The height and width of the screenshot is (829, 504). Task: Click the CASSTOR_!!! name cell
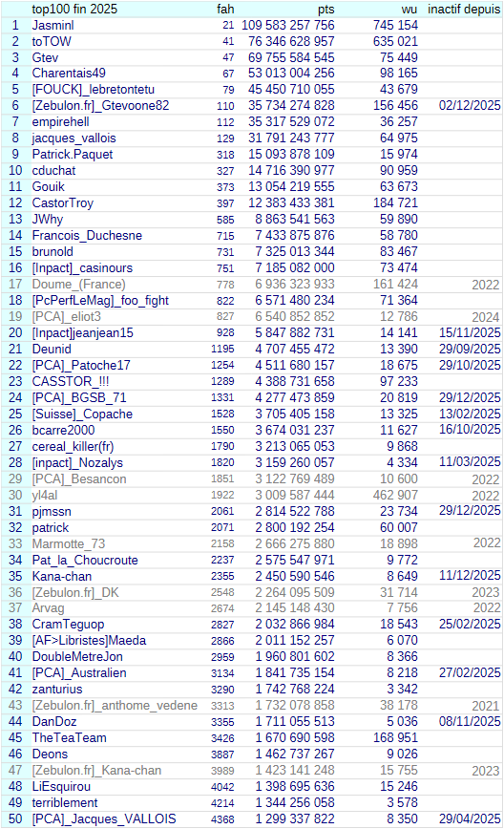(x=71, y=382)
